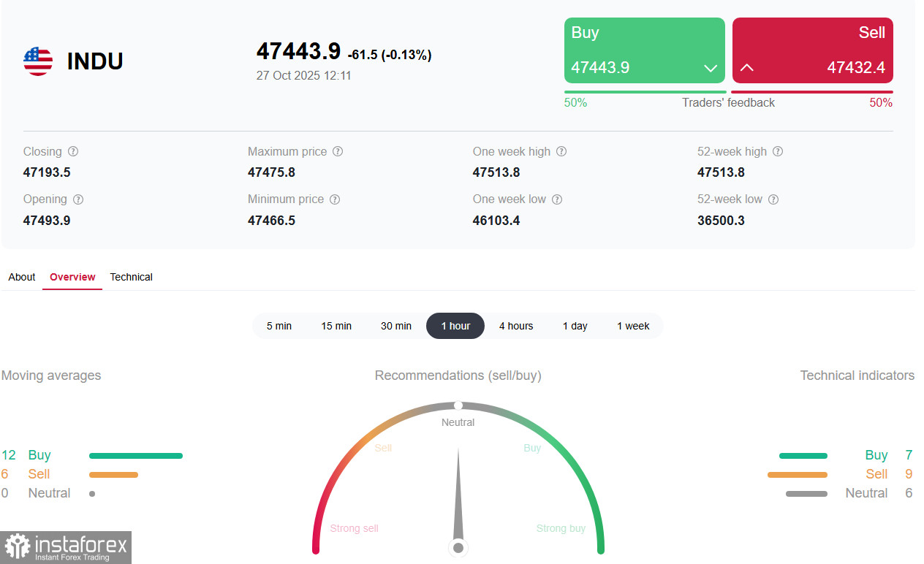Click the INDU symbol name

(95, 61)
